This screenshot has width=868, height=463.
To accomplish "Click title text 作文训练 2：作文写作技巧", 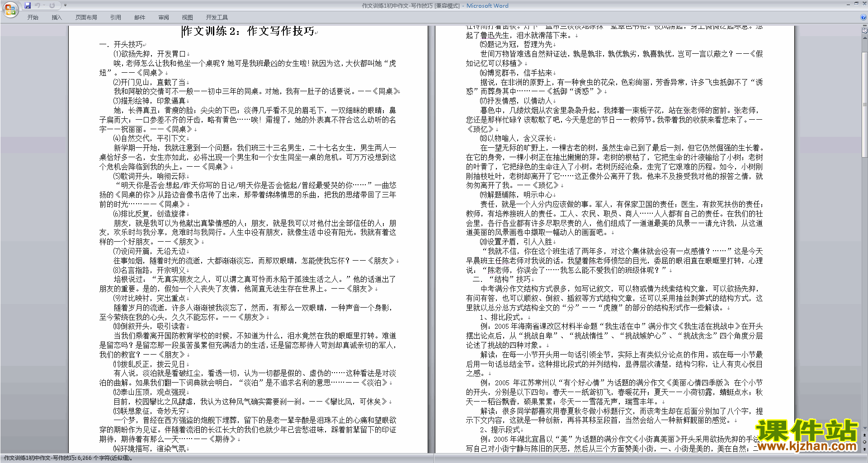I will [248, 31].
